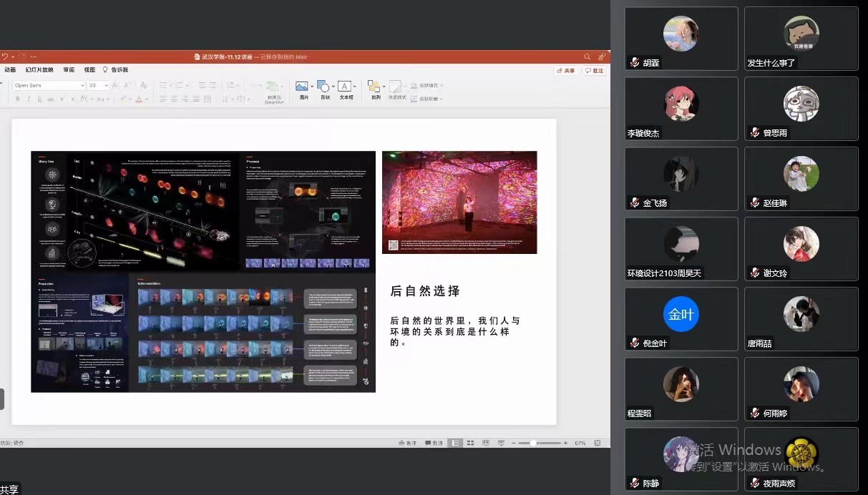Start slideshow from status bar icon
Viewport: 868px width, 495px height.
click(500, 443)
